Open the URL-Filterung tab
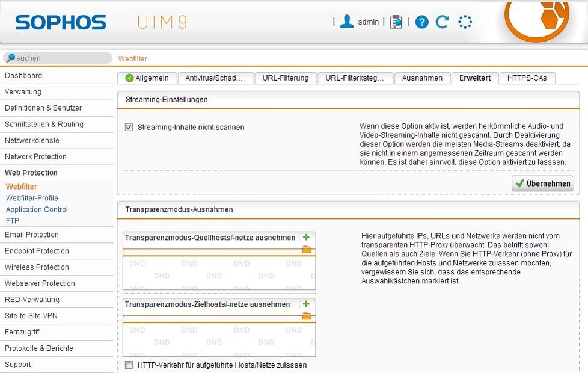This screenshot has width=588, height=373. [x=286, y=78]
